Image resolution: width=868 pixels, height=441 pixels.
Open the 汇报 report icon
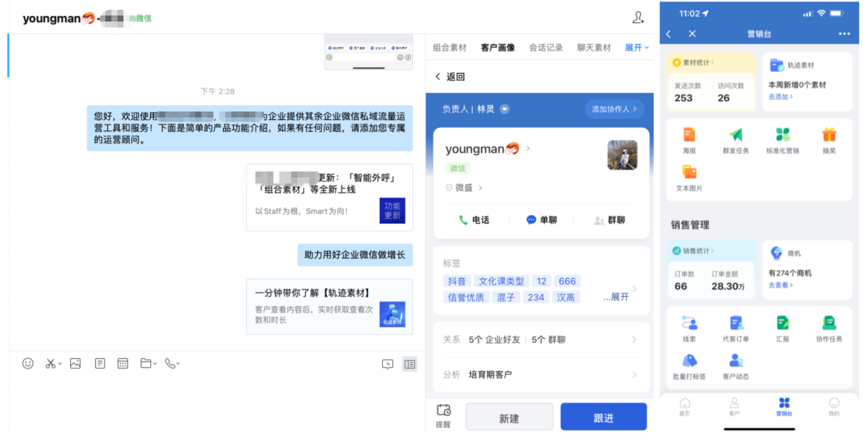pos(783,328)
